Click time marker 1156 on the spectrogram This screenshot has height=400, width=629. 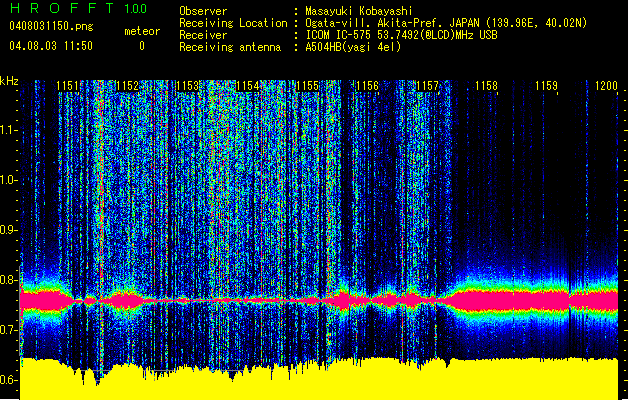(367, 86)
